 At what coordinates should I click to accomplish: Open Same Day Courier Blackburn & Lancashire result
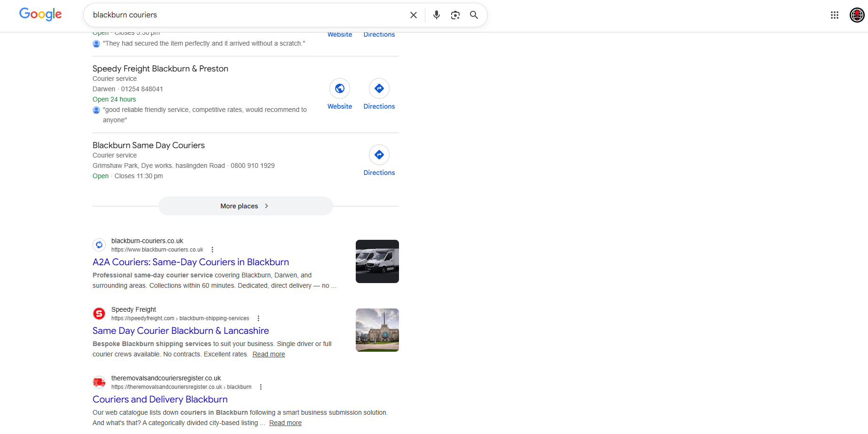point(181,331)
